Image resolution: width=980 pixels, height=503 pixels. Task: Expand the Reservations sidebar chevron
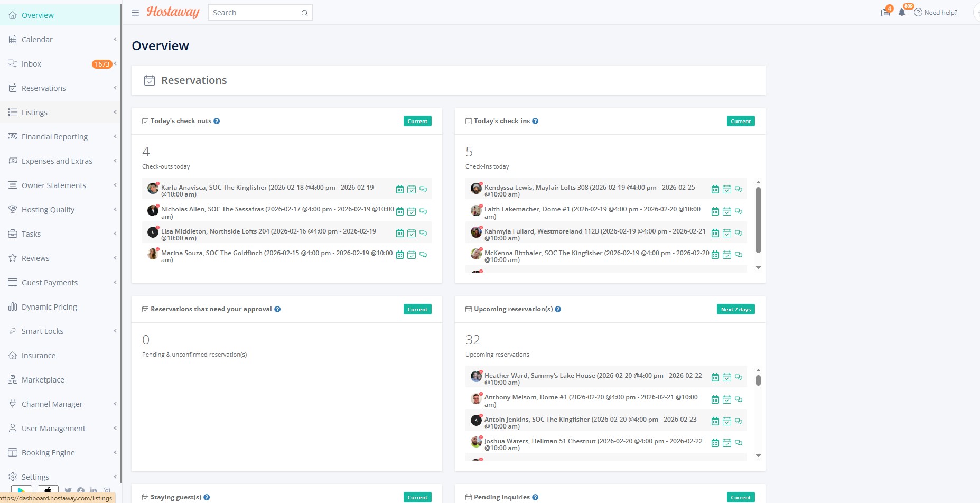tap(115, 88)
